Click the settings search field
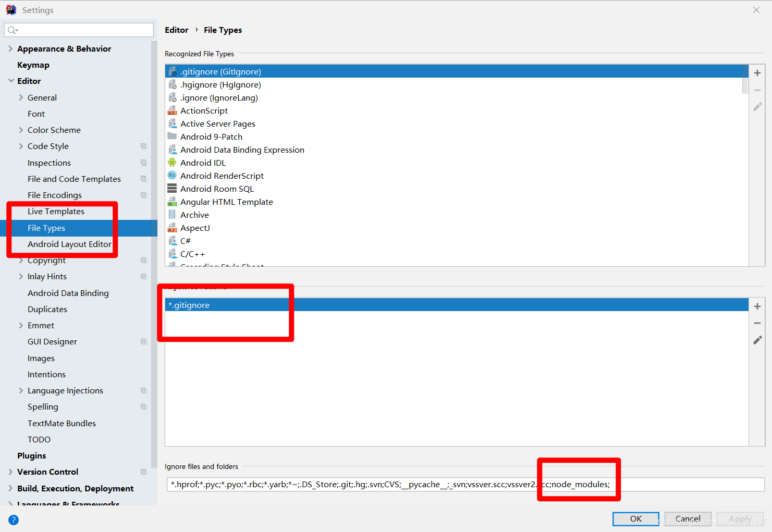Viewport: 772px width, 532px height. pos(79,30)
